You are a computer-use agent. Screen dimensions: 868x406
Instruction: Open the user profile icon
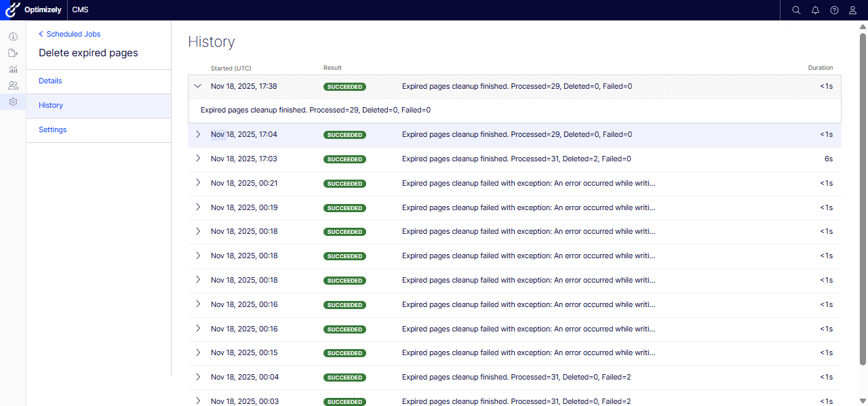852,9
